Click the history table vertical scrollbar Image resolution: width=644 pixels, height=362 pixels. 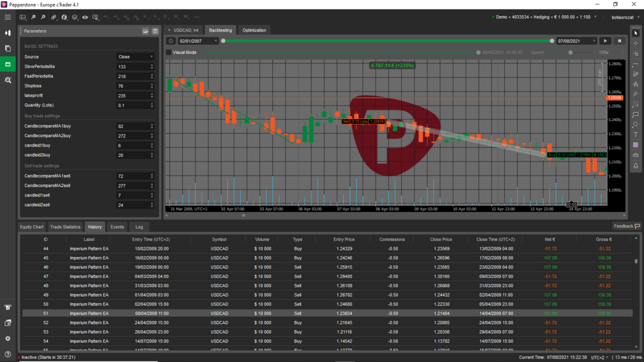636,261
